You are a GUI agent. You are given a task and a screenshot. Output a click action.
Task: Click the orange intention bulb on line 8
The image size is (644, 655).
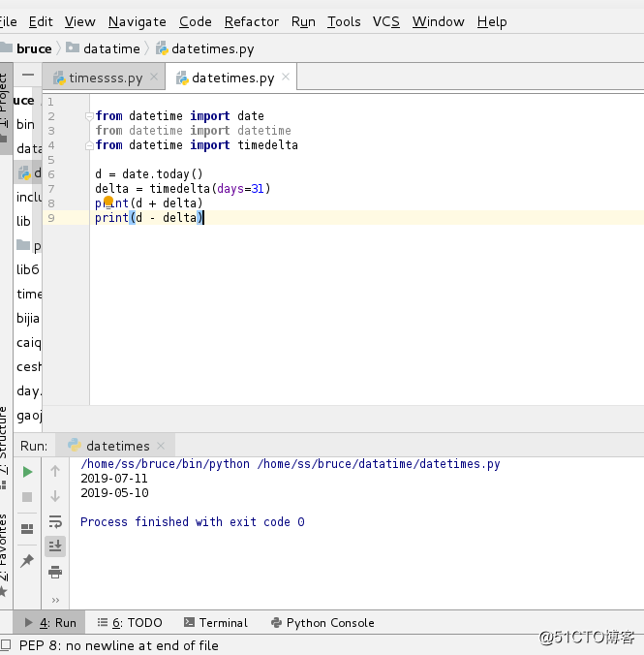(x=108, y=202)
